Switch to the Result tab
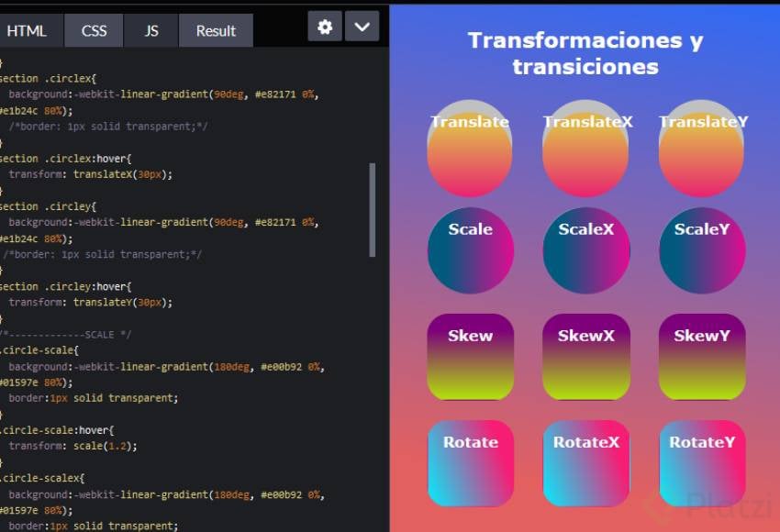Screen dimensions: 780x532 [x=216, y=31]
